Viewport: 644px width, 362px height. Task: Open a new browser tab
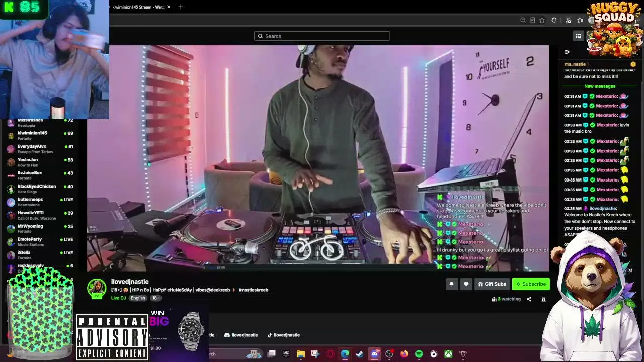(x=181, y=7)
